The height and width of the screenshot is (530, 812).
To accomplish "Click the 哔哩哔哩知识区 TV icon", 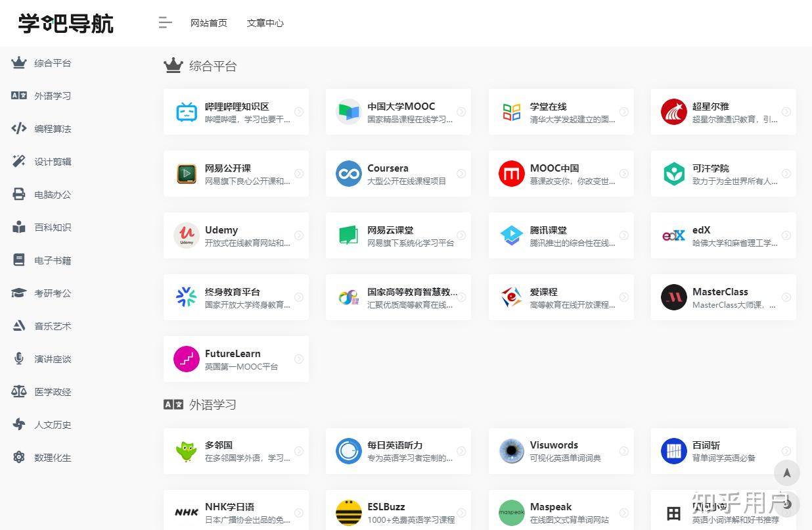I will [x=186, y=111].
